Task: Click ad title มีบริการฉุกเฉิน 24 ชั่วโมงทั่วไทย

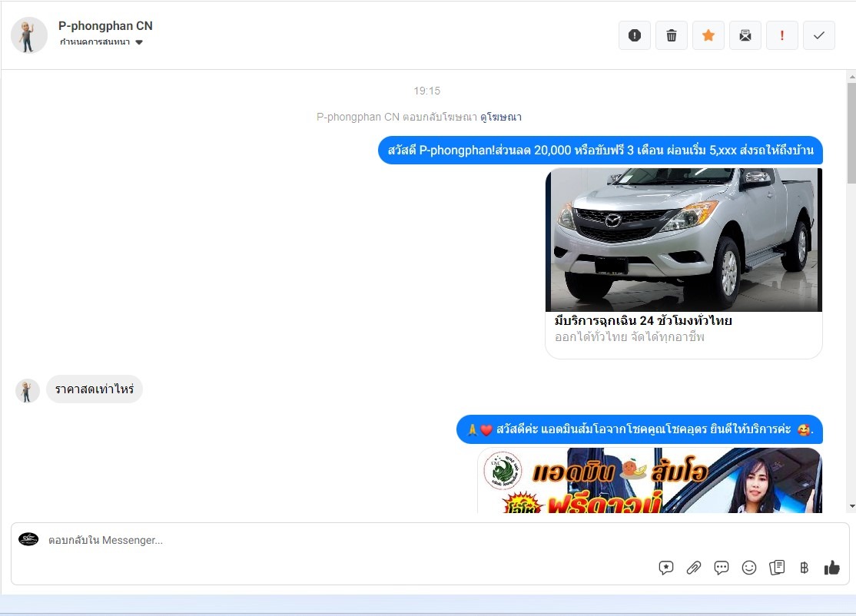Action: click(x=643, y=320)
